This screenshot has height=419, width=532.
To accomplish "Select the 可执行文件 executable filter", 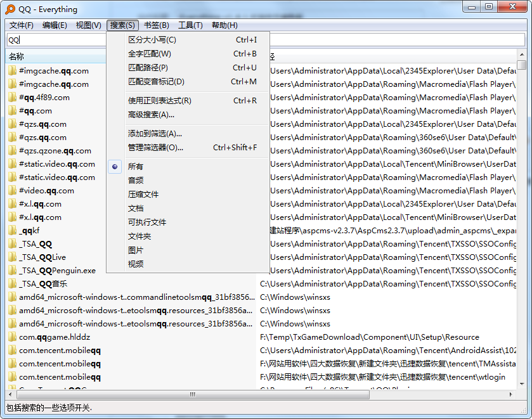I will (188, 222).
